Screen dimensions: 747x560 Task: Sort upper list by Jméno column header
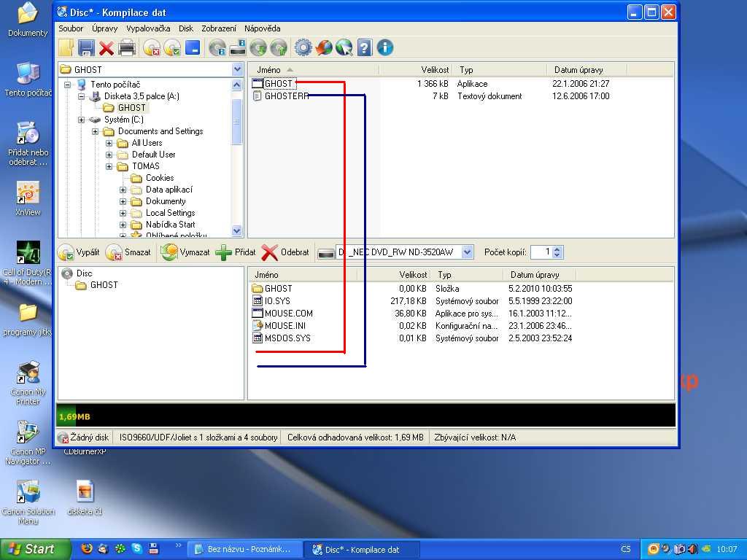point(314,70)
